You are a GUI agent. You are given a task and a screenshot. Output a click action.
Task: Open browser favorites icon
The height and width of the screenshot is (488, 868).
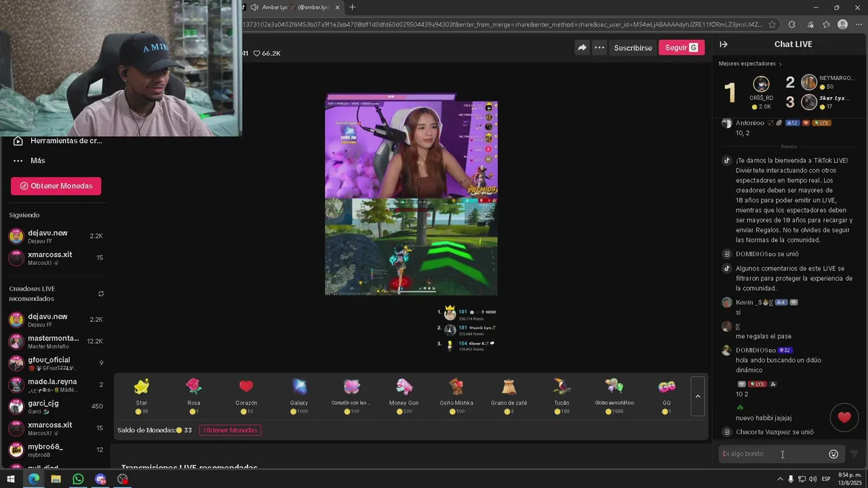(x=826, y=24)
